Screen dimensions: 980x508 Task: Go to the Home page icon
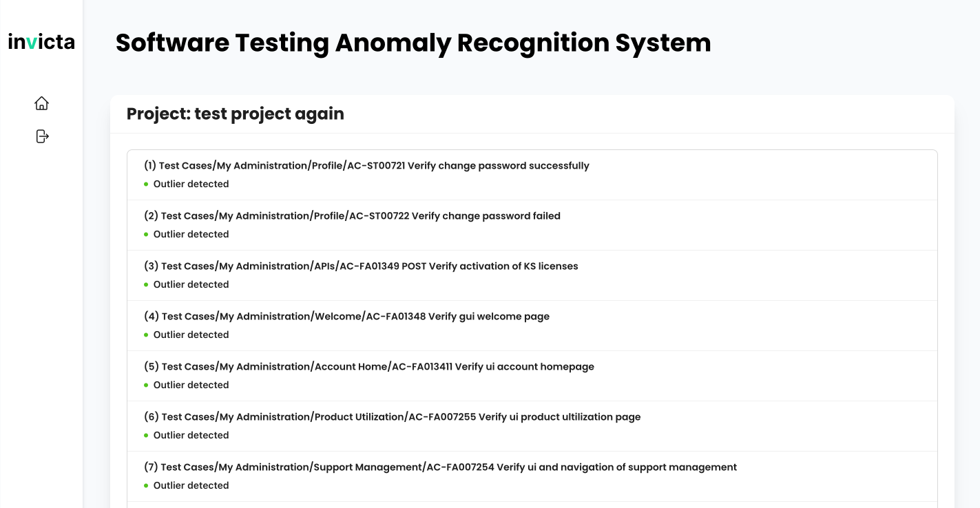click(x=42, y=103)
